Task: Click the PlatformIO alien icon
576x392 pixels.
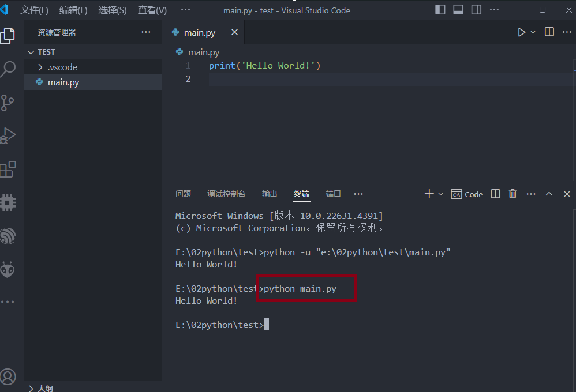Action: point(8,269)
